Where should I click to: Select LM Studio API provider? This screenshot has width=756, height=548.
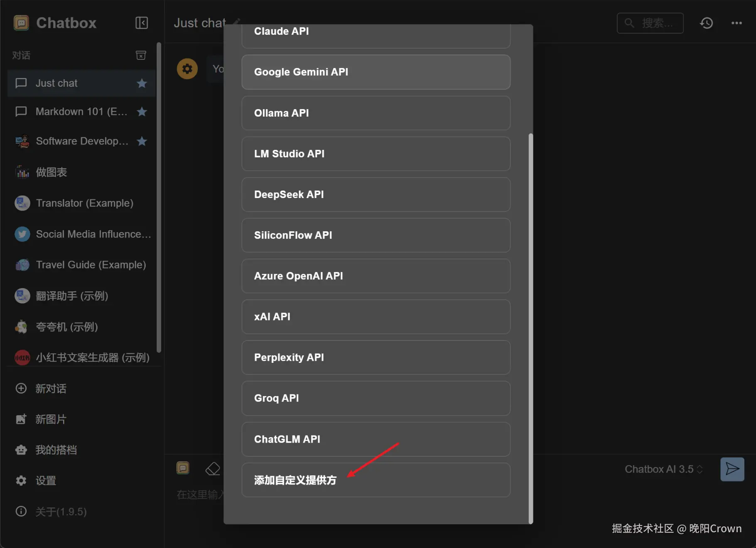click(376, 154)
